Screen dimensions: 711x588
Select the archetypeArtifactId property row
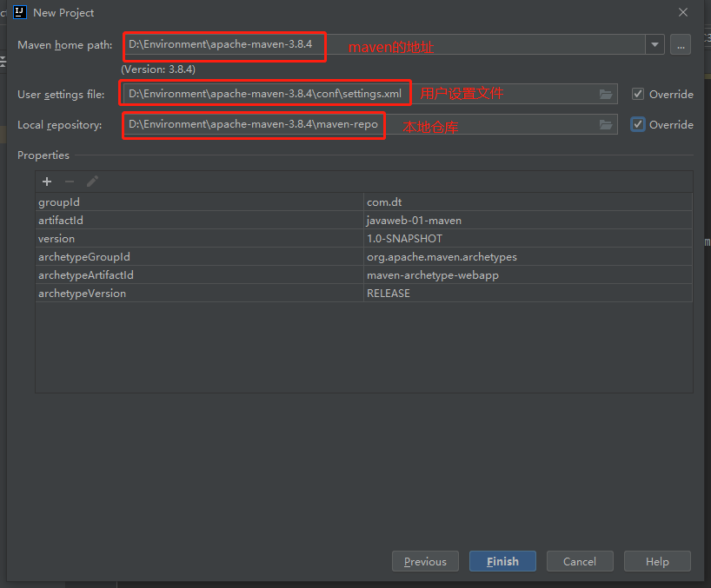coord(363,275)
